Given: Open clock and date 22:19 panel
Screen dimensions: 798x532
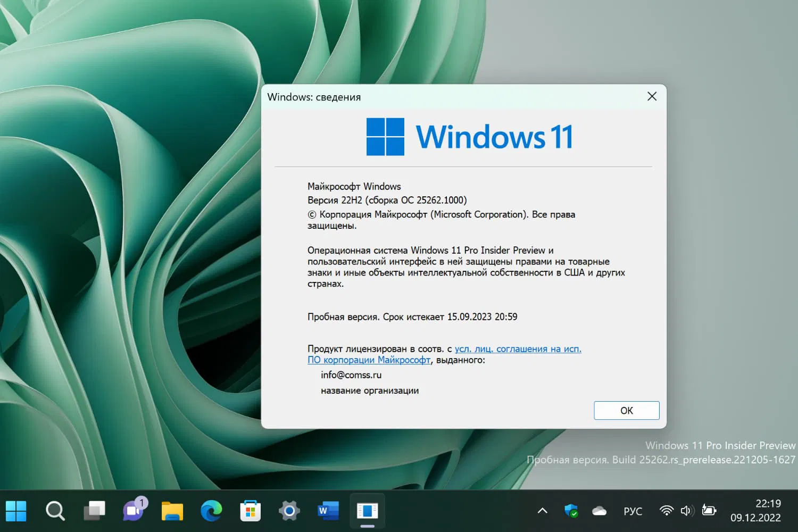Looking at the screenshot, I should tap(755, 511).
